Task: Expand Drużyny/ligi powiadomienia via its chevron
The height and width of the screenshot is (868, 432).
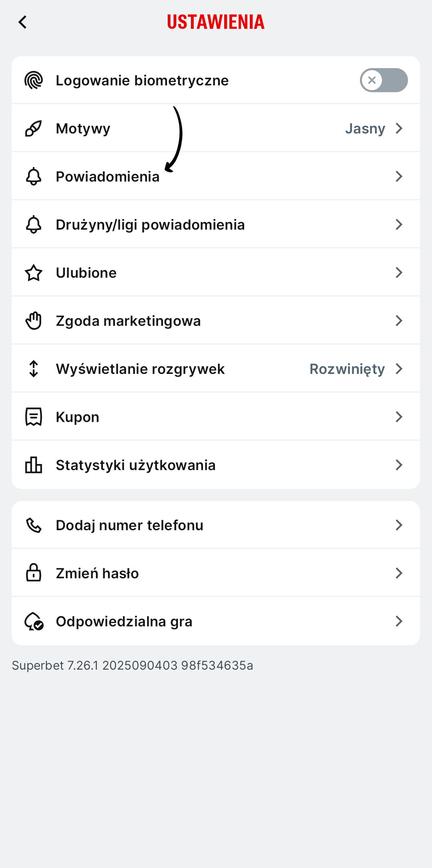Action: 399,224
